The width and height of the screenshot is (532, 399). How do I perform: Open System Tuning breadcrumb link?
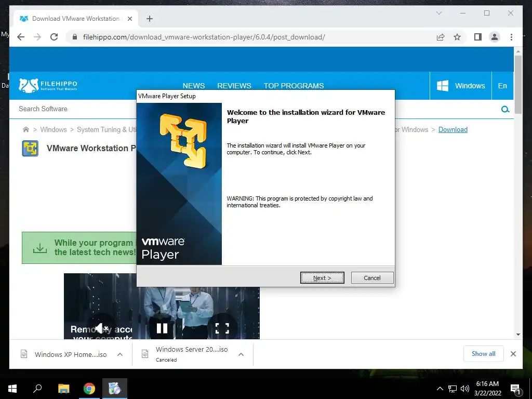(x=107, y=129)
